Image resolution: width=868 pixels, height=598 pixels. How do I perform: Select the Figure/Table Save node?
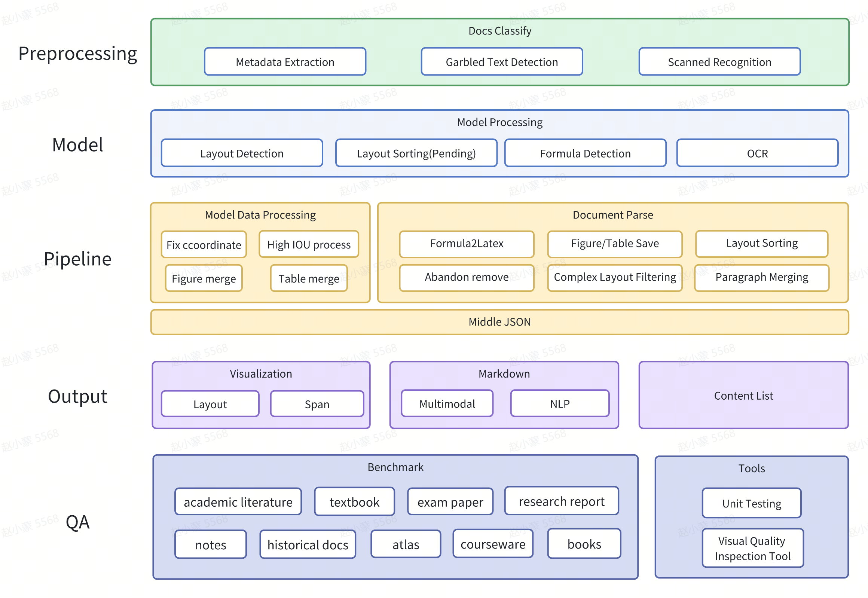pos(615,244)
